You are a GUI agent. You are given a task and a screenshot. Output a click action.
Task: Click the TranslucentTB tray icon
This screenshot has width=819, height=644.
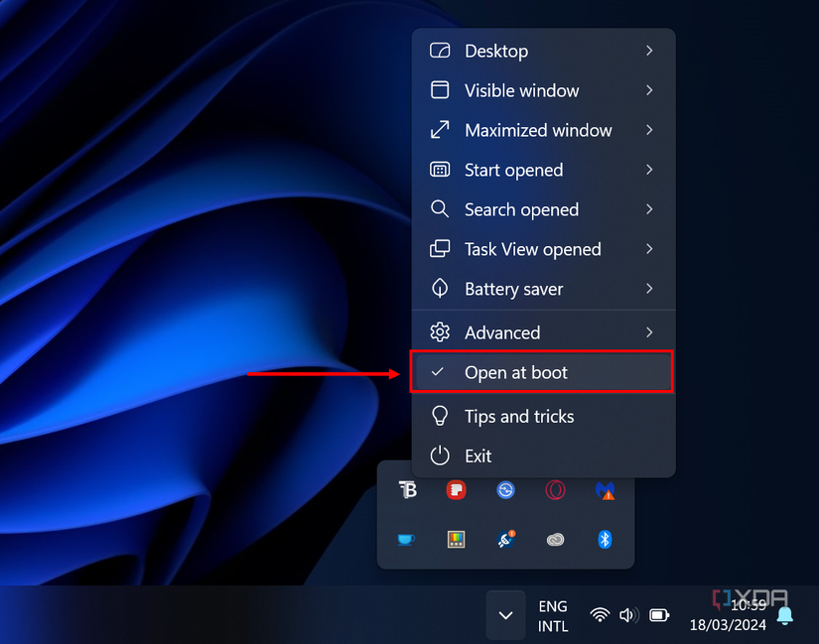pos(407,490)
